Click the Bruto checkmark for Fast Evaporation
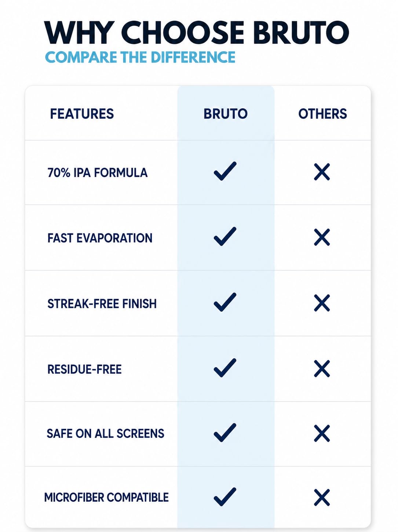This screenshot has width=398, height=532. (x=225, y=237)
